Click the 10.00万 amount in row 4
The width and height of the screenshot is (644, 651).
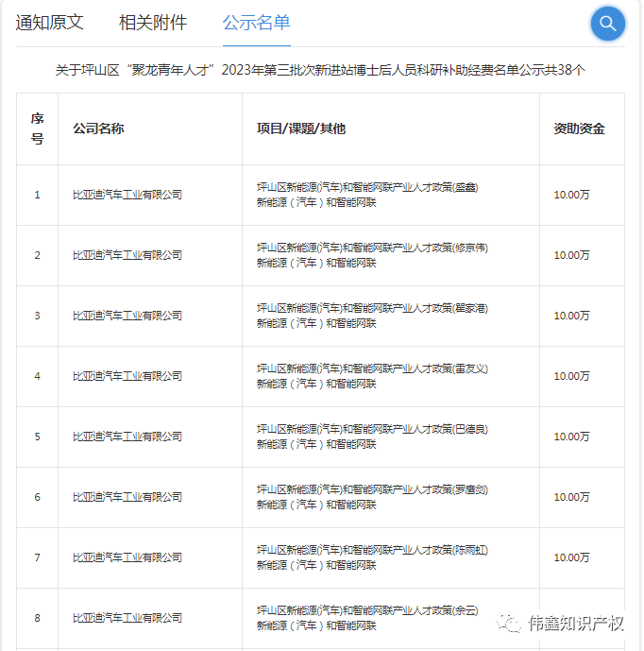(x=571, y=376)
